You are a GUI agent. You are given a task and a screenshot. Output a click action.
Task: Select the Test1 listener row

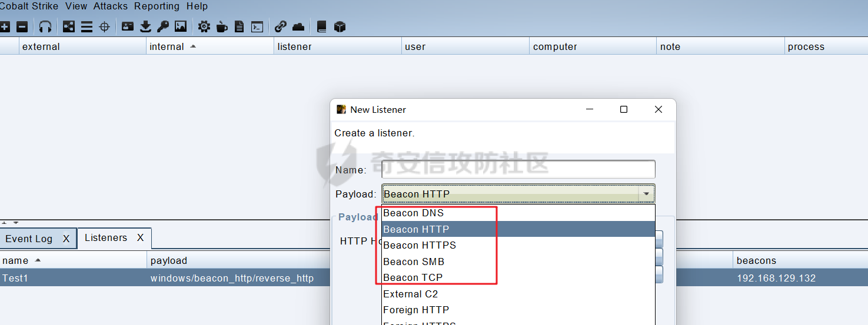(x=165, y=278)
